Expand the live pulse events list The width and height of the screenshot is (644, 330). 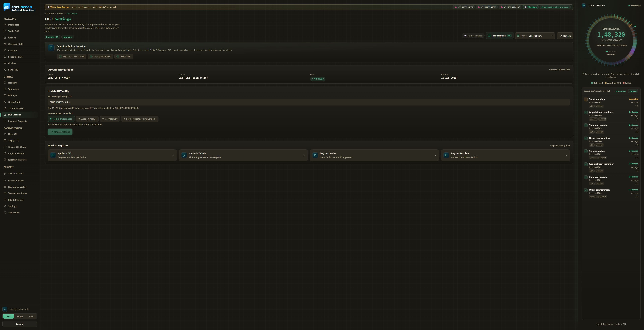pos(633,91)
